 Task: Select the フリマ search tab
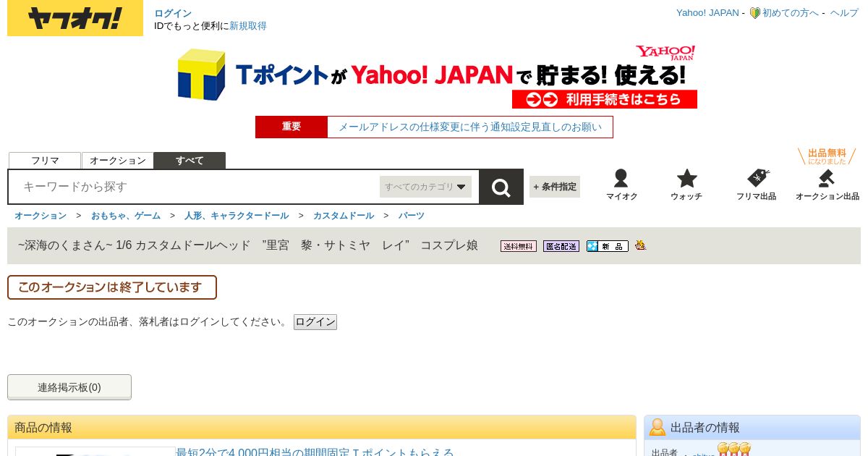[x=45, y=161]
